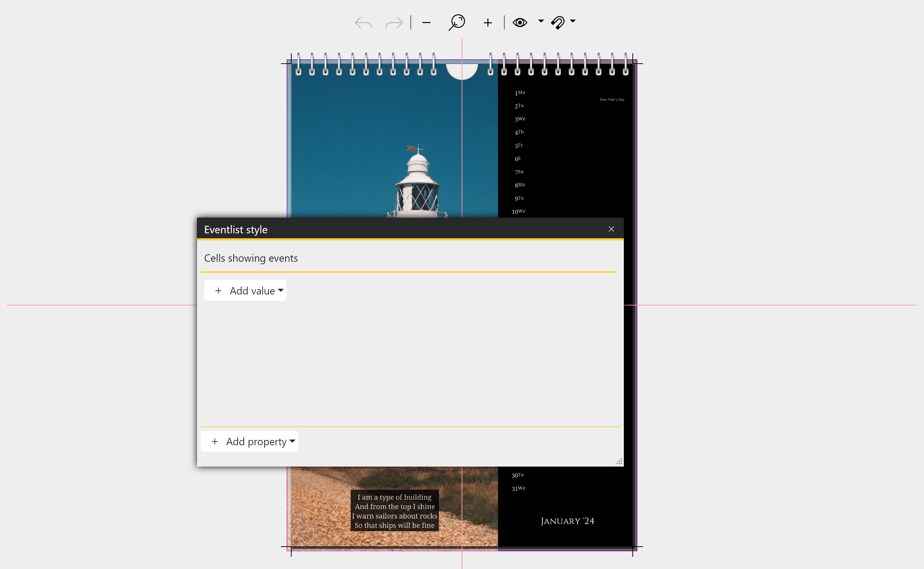Click the Cells showing events heading
Image resolution: width=924 pixels, height=569 pixels.
click(251, 258)
